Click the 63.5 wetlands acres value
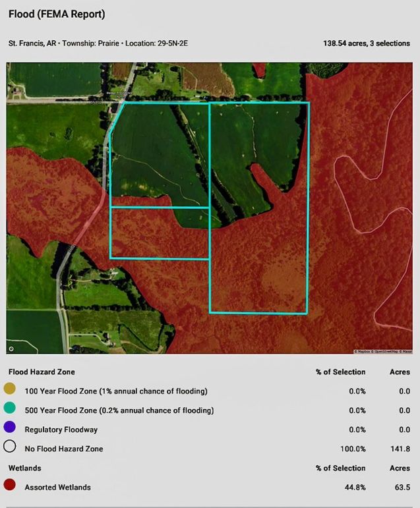Viewport: 420px width, 508px height. click(x=402, y=488)
